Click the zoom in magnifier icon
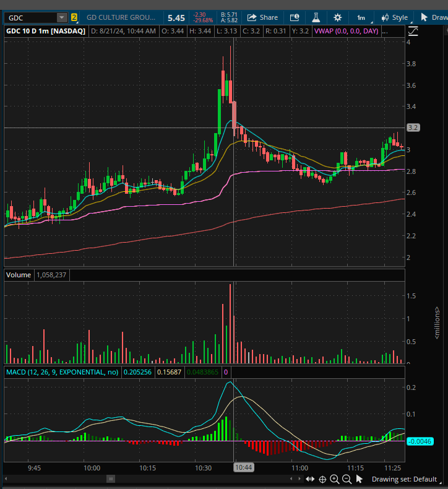The image size is (448, 489). [335, 479]
